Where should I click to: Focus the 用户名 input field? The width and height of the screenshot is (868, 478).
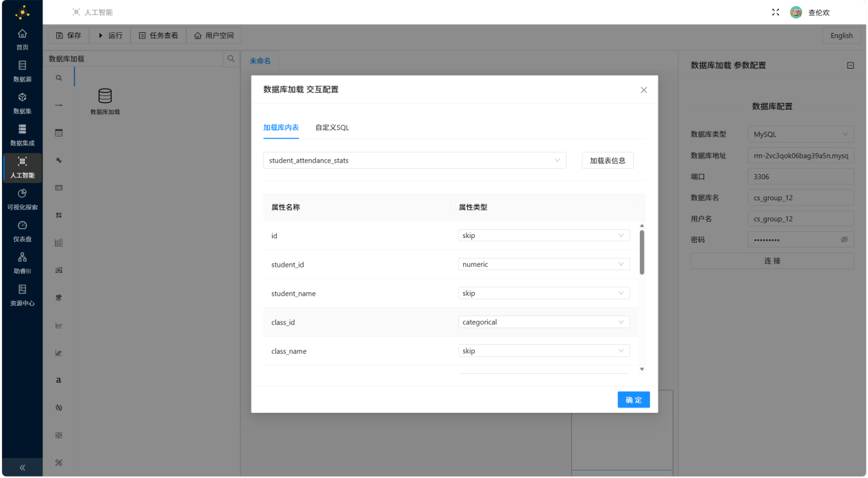tap(801, 219)
